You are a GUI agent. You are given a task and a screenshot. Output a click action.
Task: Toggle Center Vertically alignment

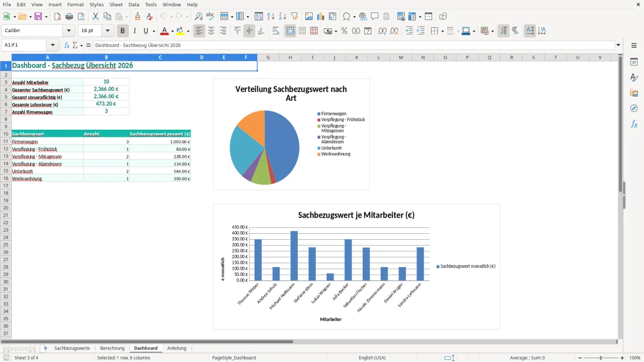pos(249,31)
